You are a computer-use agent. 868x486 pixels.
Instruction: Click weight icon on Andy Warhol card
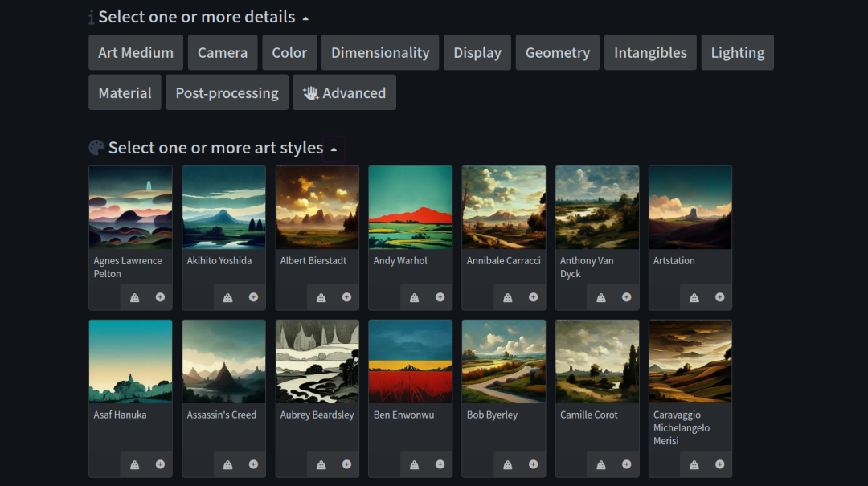tap(414, 298)
